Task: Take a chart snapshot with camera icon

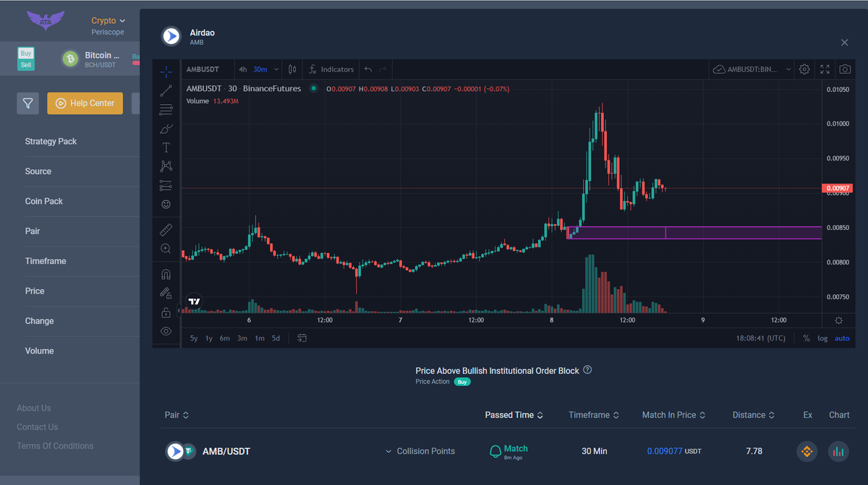Action: 844,69
